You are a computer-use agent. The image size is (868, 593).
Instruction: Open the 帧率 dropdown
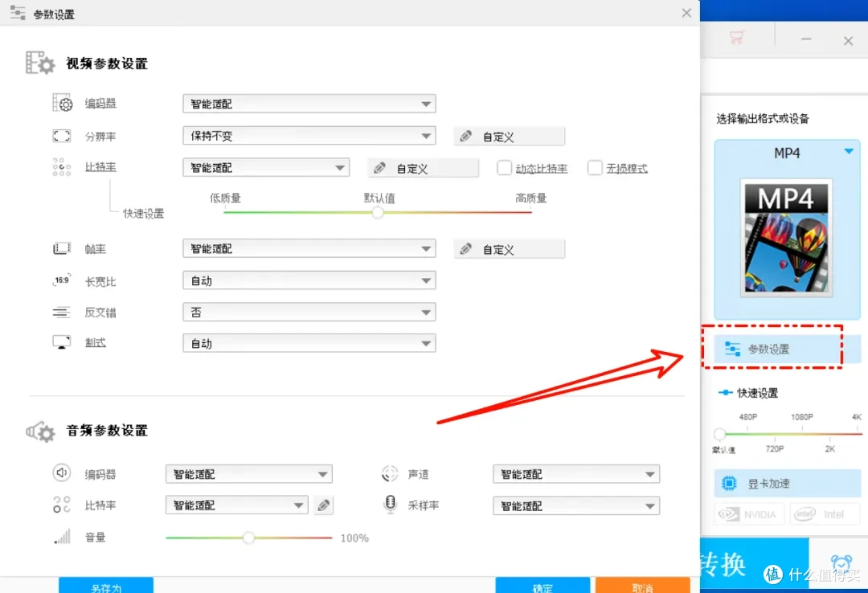click(x=309, y=248)
